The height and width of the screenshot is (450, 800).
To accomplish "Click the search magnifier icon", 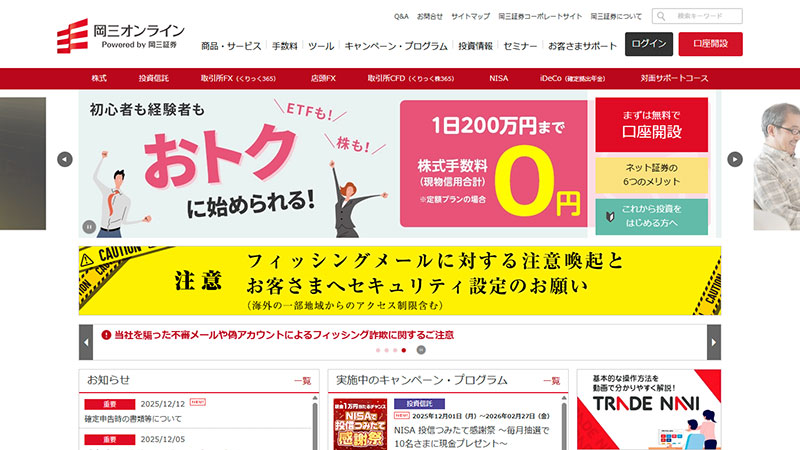I will [661, 16].
